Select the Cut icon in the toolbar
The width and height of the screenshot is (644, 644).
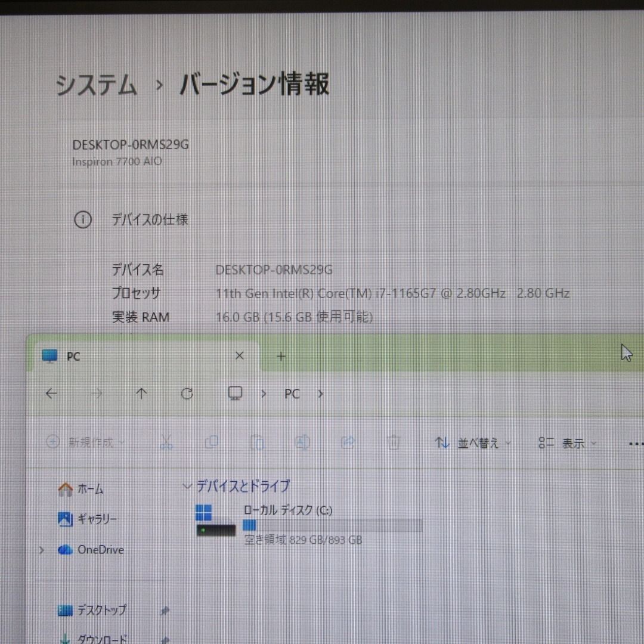click(x=166, y=442)
